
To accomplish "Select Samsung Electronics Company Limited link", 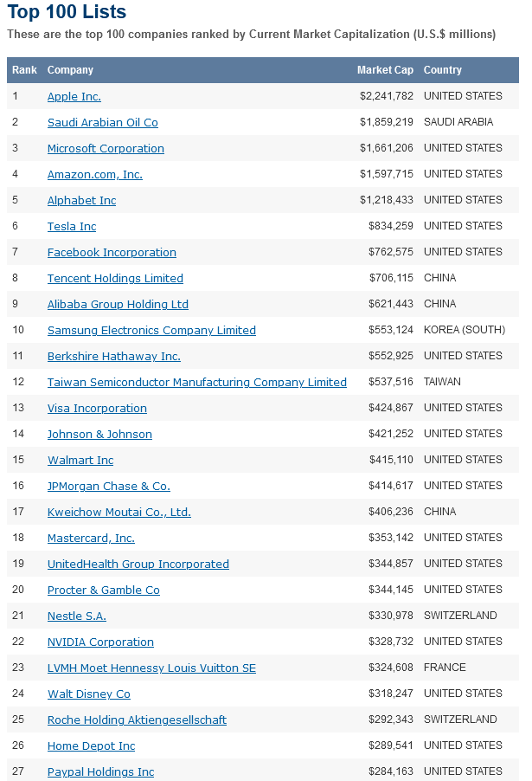I will coord(151,330).
